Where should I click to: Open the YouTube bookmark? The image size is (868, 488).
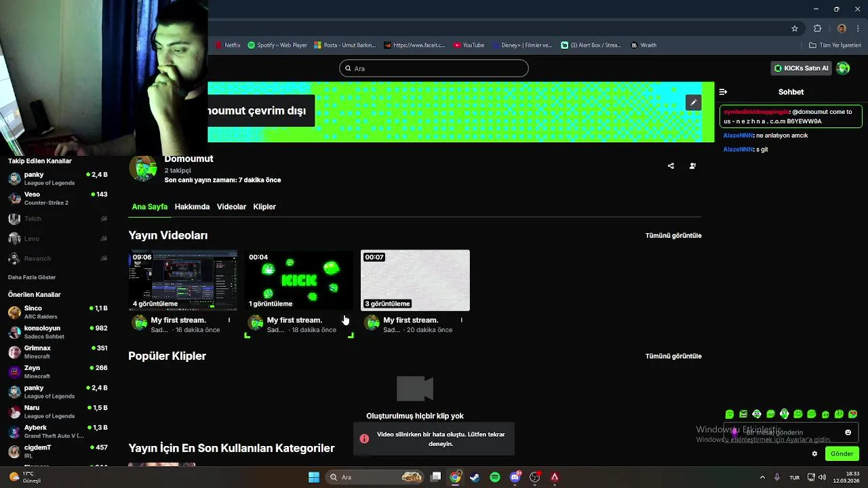[469, 45]
